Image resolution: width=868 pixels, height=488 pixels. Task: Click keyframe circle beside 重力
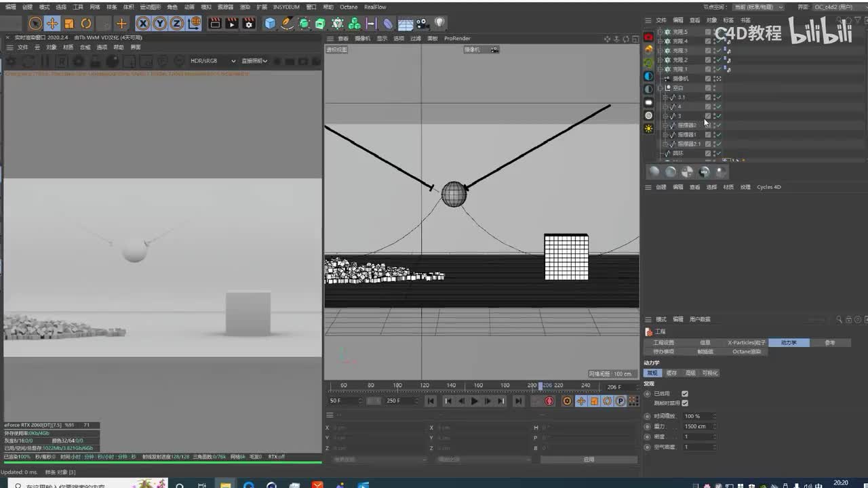647,426
